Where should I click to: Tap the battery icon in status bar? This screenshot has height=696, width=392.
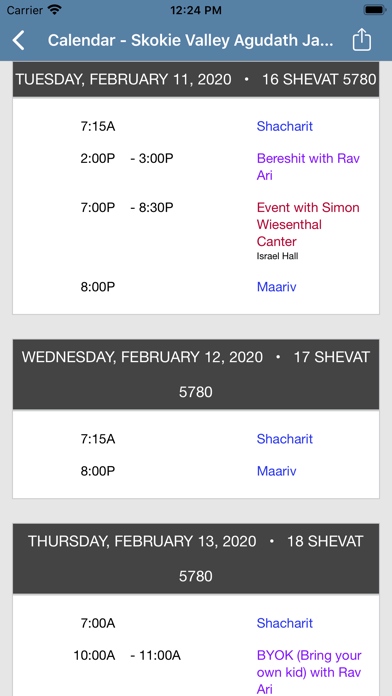tap(374, 10)
